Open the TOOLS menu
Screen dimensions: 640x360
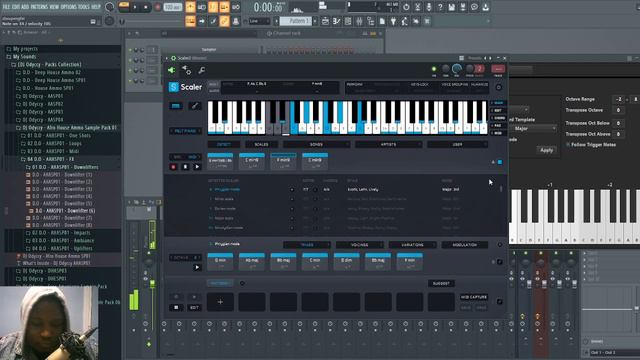[84, 7]
